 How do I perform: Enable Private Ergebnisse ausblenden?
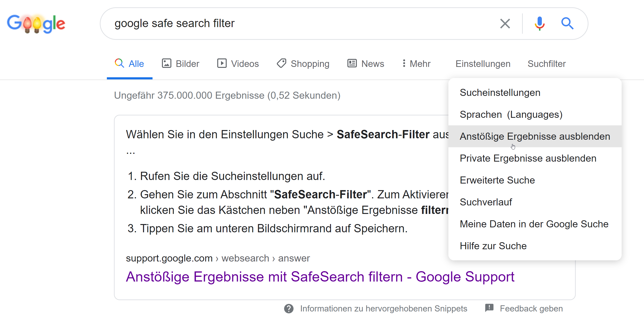click(x=528, y=158)
